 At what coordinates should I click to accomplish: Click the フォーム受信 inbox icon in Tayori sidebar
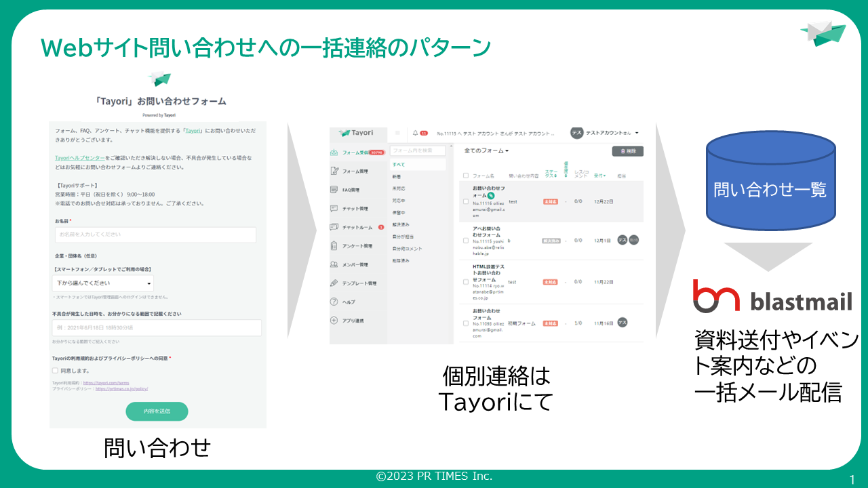click(x=334, y=152)
